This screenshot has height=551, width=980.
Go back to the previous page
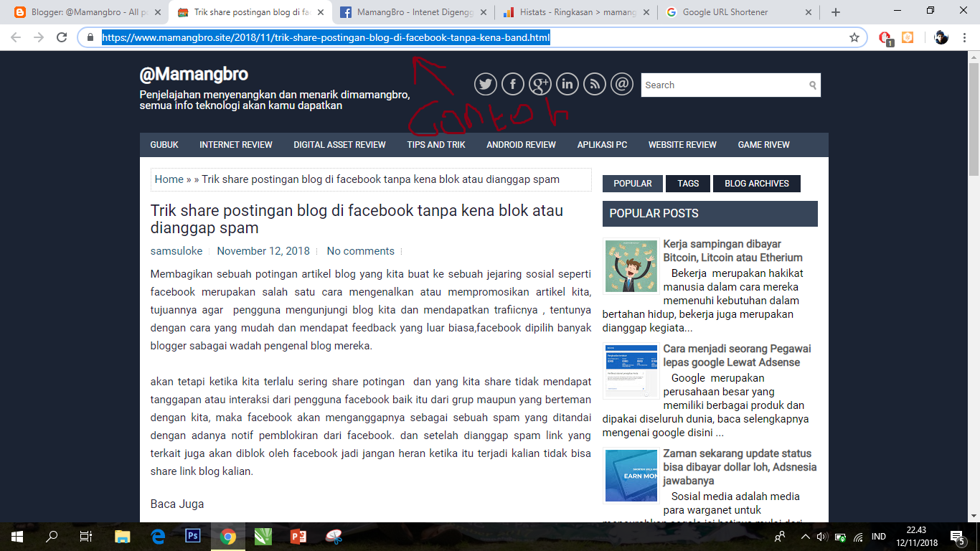16,37
